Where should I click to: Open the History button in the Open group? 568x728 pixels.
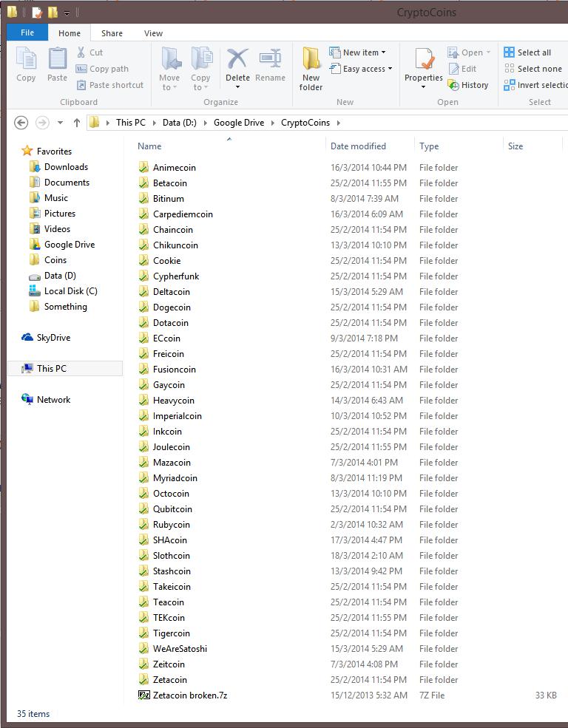point(468,85)
